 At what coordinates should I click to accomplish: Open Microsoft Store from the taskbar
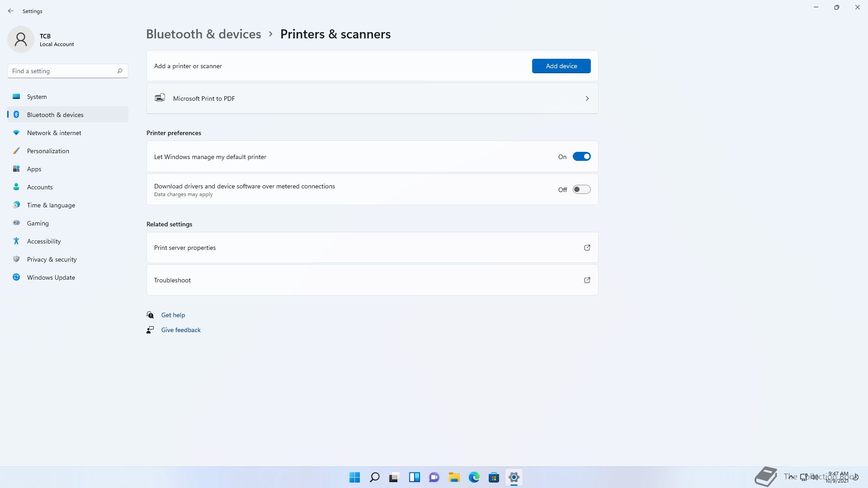pyautogui.click(x=494, y=477)
